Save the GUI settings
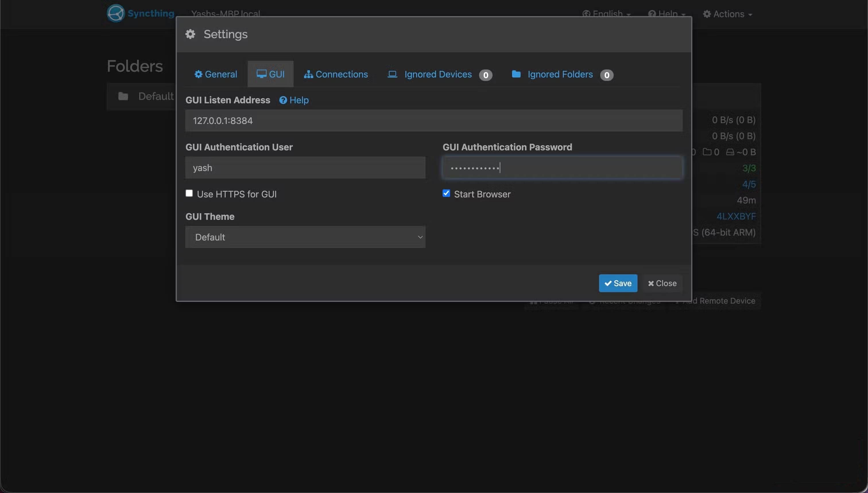Screen dimensions: 868x493 pos(617,283)
